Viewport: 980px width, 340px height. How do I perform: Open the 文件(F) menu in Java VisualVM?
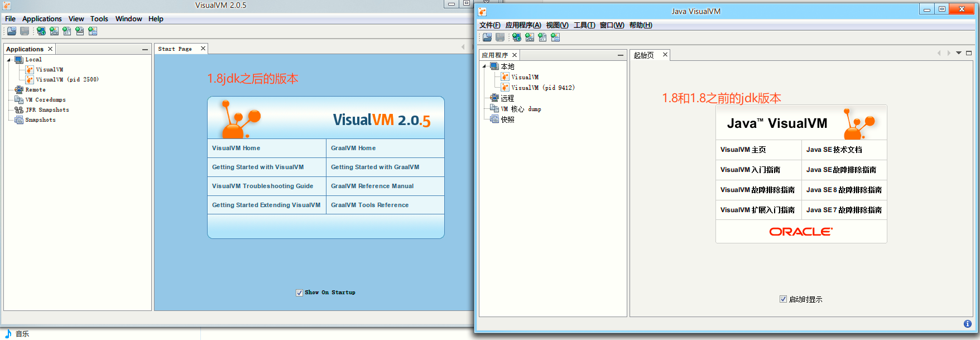click(490, 25)
